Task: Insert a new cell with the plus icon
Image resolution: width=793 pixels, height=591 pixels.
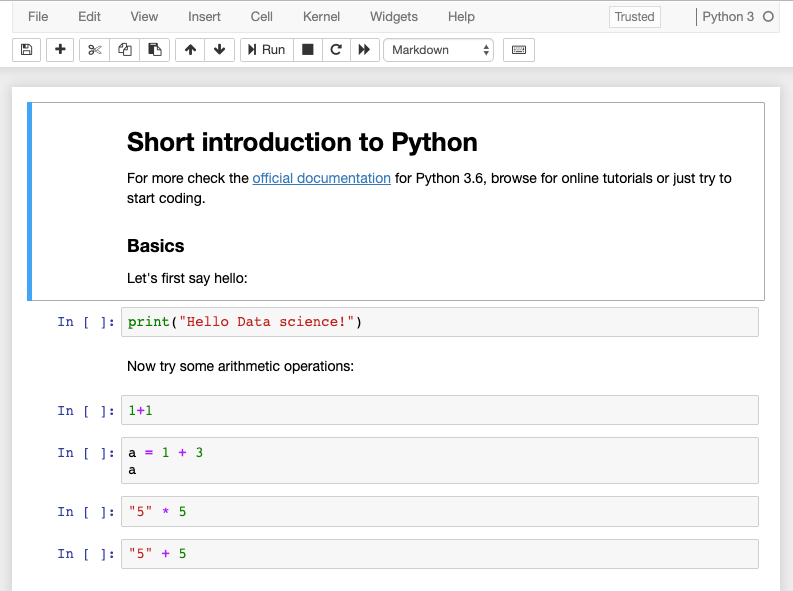Action: coord(60,50)
